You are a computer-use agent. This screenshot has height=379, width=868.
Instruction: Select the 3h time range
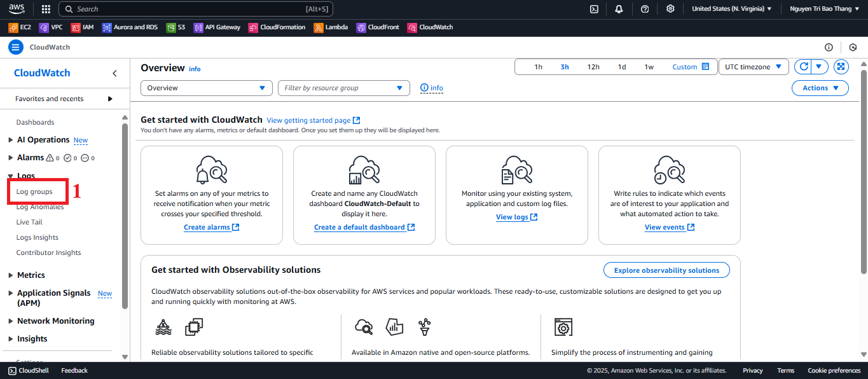click(x=565, y=67)
